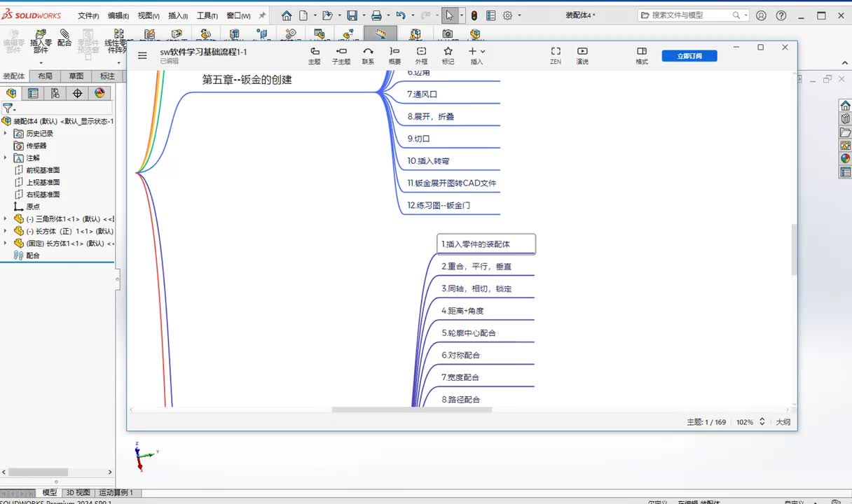Viewport: 852px width, 504px height.
Task: Switch to FeatureManager design tree tab
Action: [x=11, y=93]
